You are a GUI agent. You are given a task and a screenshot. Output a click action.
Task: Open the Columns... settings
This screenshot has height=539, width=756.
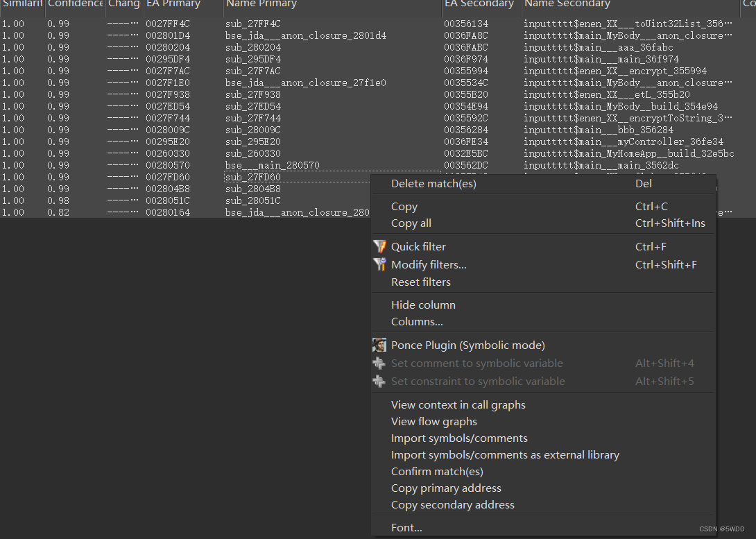(416, 321)
